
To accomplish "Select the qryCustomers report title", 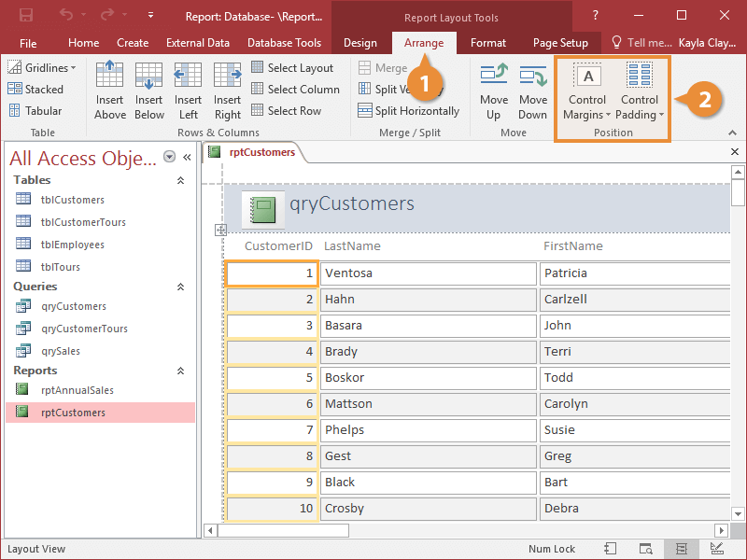I will (352, 203).
